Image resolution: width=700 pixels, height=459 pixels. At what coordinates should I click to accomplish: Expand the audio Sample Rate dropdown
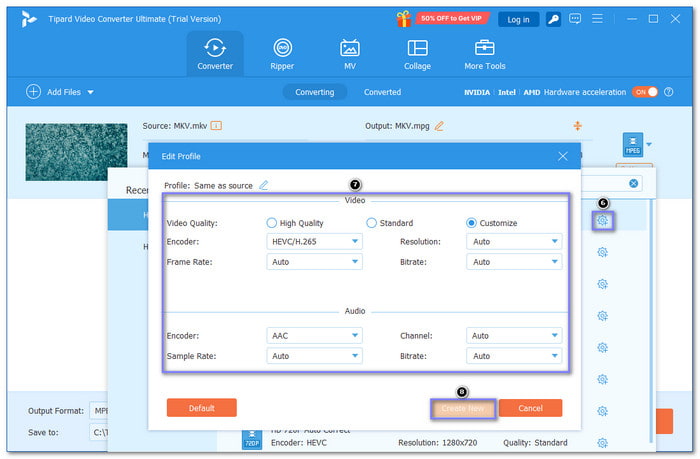pos(314,356)
